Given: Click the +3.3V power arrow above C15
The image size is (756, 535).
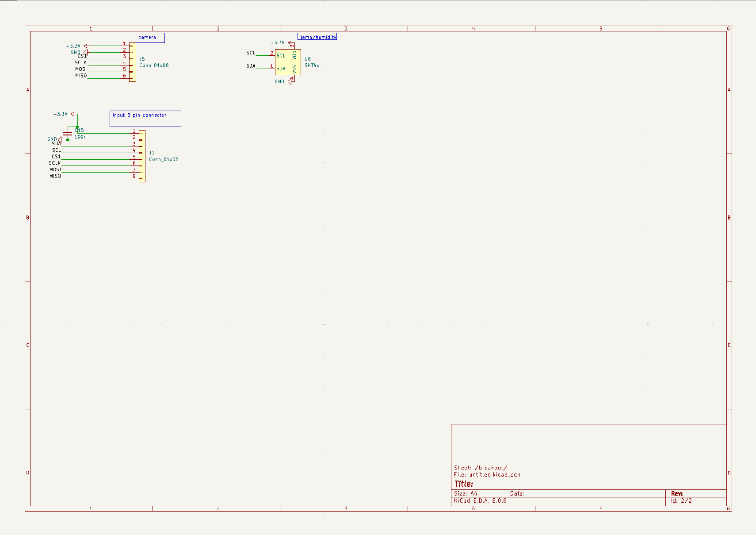Looking at the screenshot, I should click(74, 114).
